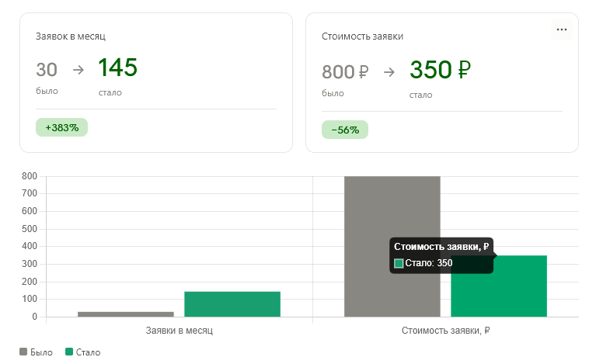Click the arrow icon between 30 and 145

tap(78, 70)
